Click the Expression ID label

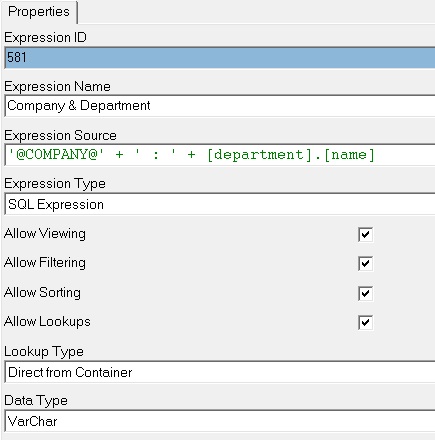click(x=45, y=37)
